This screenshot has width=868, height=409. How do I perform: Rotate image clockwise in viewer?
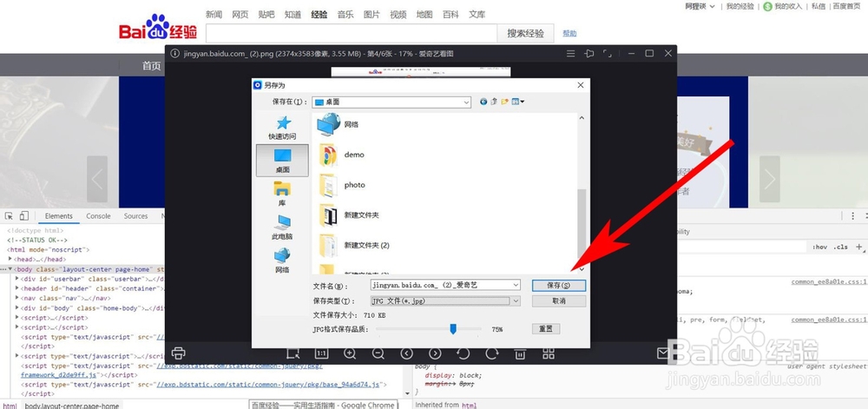click(491, 353)
